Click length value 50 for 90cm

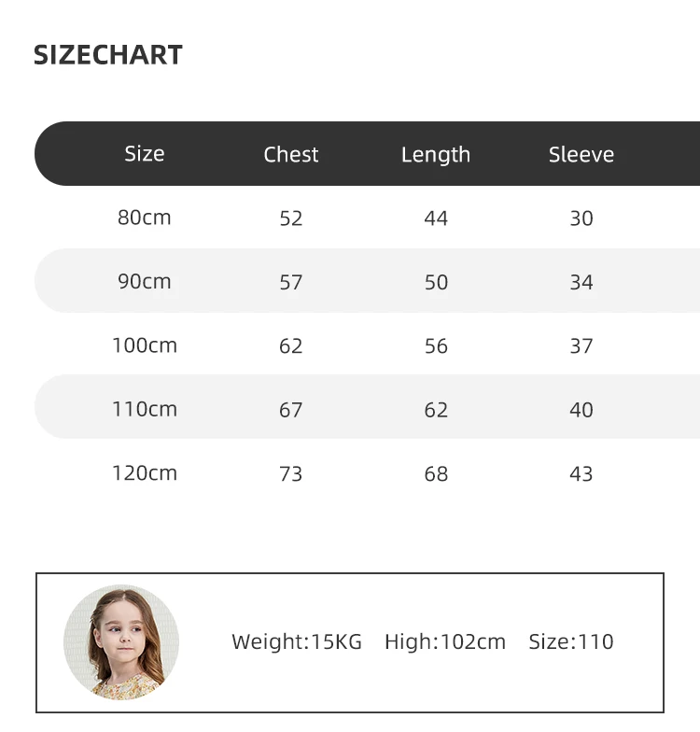pyautogui.click(x=436, y=282)
